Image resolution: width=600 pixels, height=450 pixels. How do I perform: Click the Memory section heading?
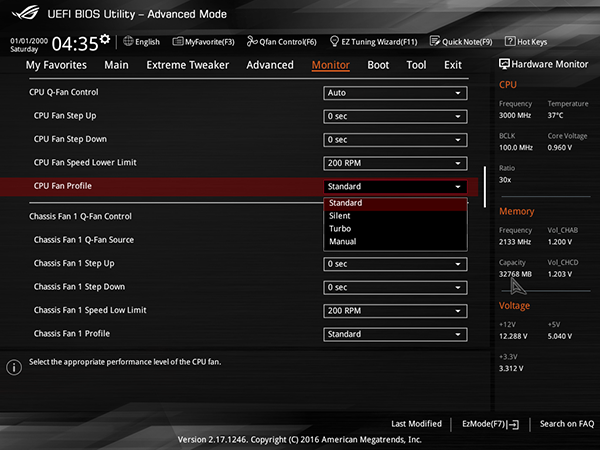click(517, 211)
